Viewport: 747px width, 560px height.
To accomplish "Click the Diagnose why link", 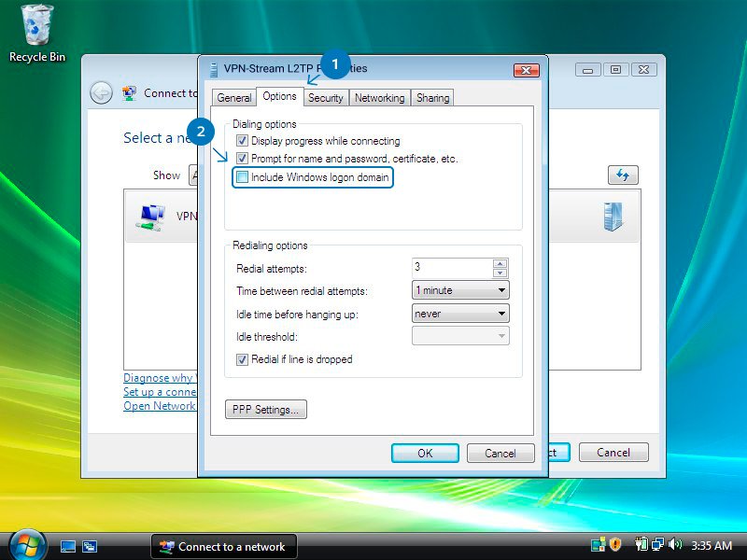I will 160,378.
